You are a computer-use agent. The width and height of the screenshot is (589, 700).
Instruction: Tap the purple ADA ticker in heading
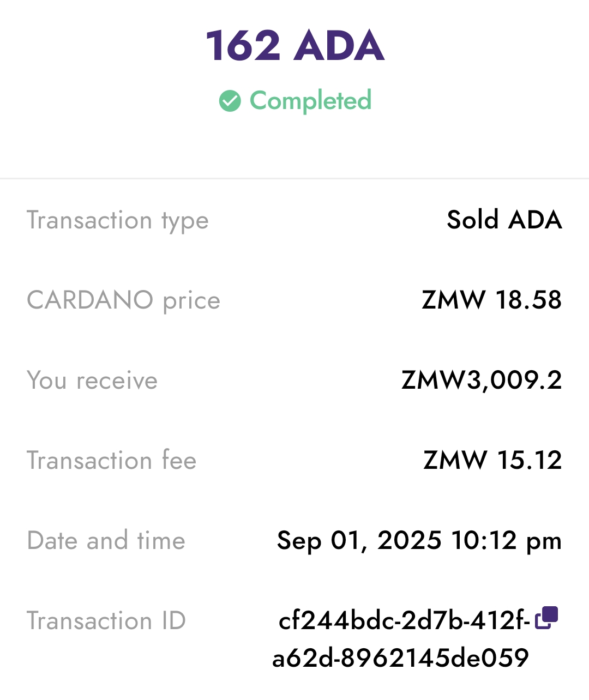[339, 45]
